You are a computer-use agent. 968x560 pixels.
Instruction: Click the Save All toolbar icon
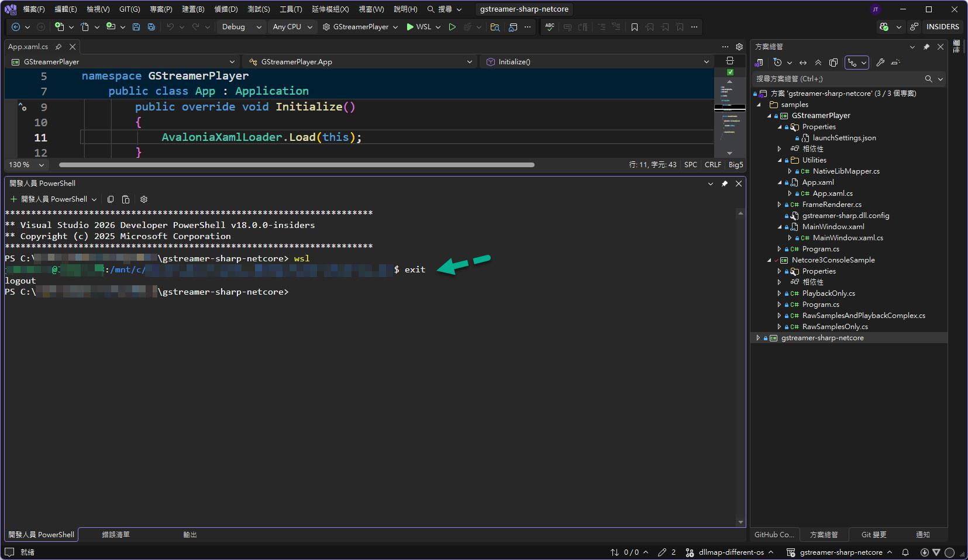(x=151, y=27)
